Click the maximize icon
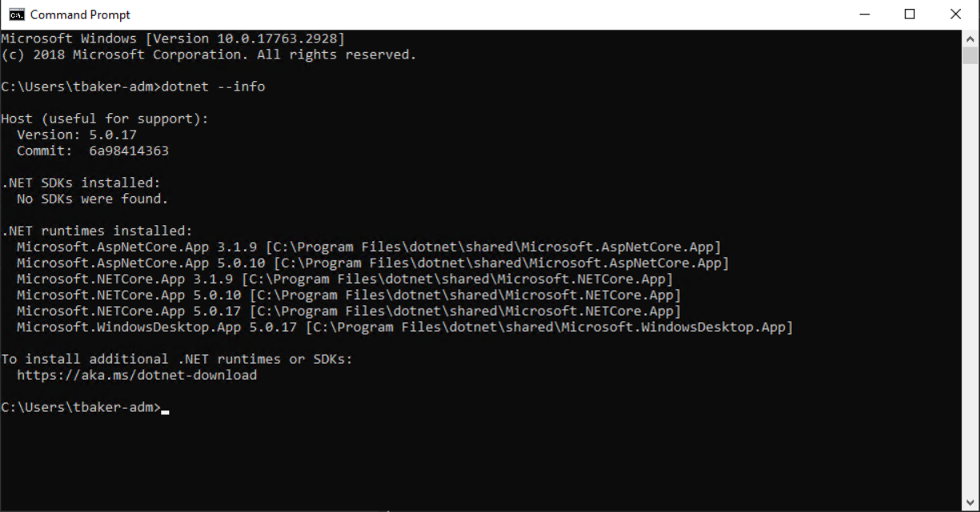The width and height of the screenshot is (980, 512). pos(909,14)
